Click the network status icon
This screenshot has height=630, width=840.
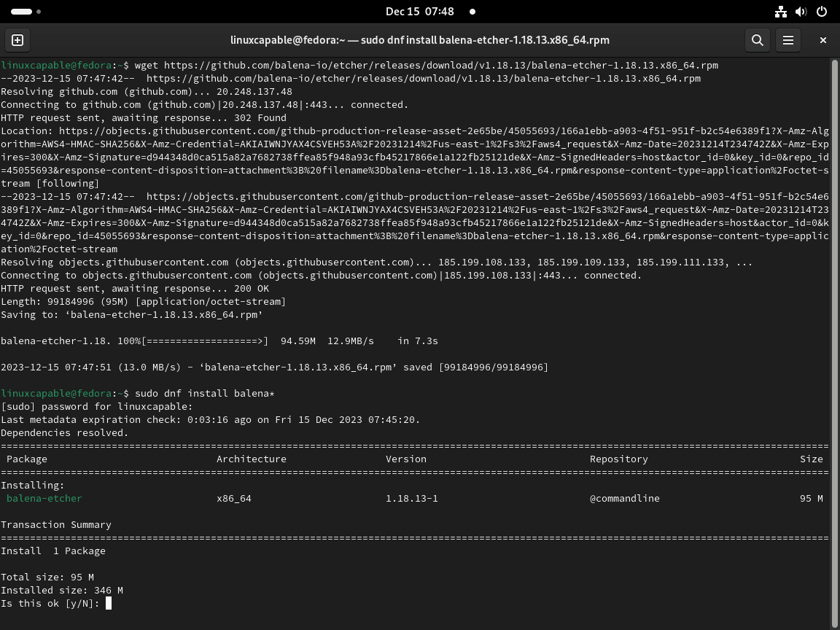pos(780,11)
